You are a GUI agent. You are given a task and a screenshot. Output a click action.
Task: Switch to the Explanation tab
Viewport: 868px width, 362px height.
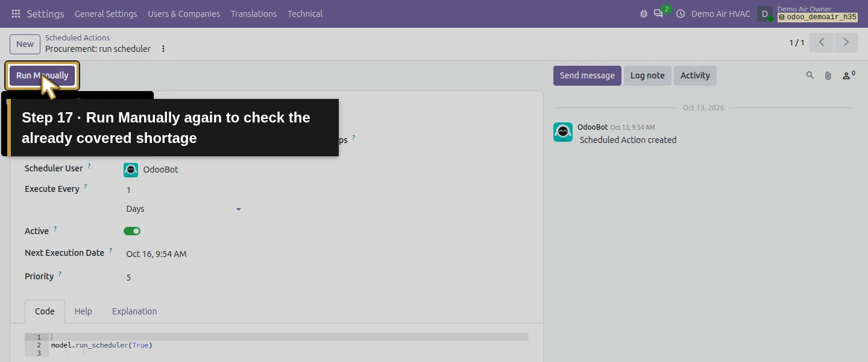(134, 311)
